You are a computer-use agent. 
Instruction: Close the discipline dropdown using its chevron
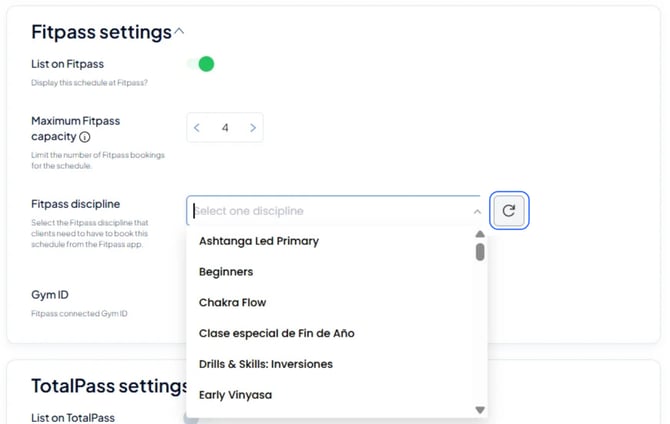click(477, 212)
